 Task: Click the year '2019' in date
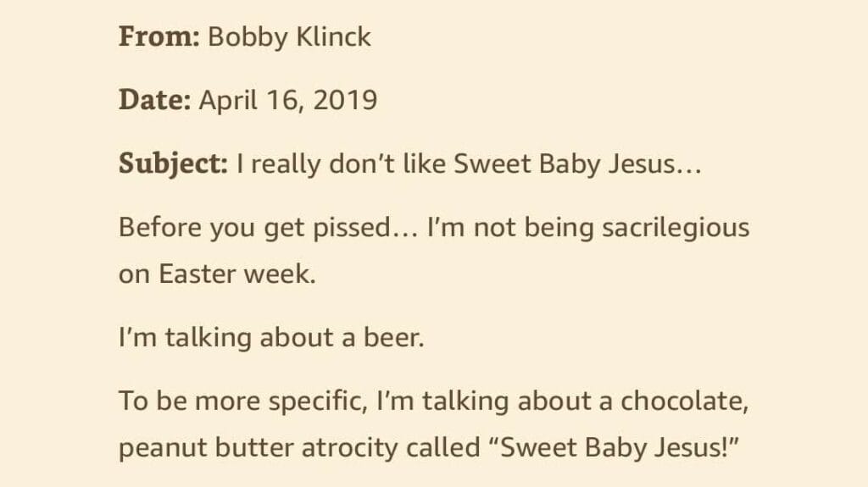[x=346, y=100]
